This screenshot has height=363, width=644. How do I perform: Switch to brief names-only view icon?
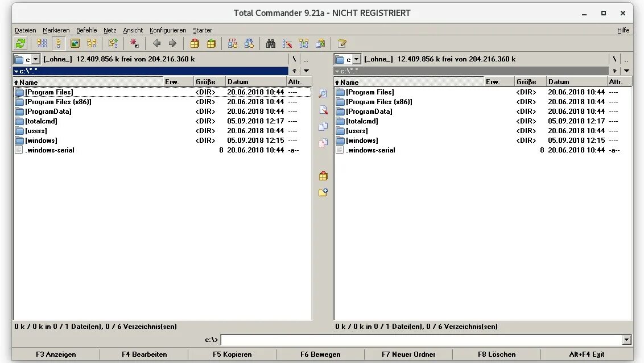[x=42, y=43]
